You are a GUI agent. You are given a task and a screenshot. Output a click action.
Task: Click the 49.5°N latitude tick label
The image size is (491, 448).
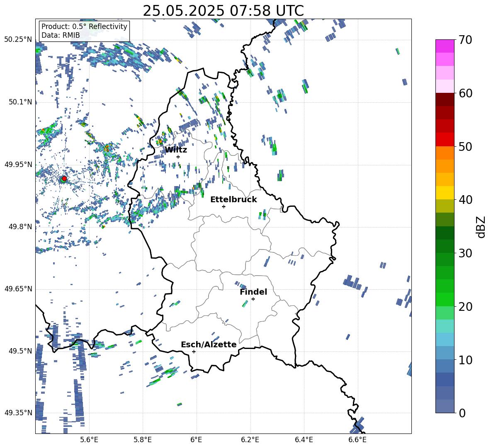(20, 351)
